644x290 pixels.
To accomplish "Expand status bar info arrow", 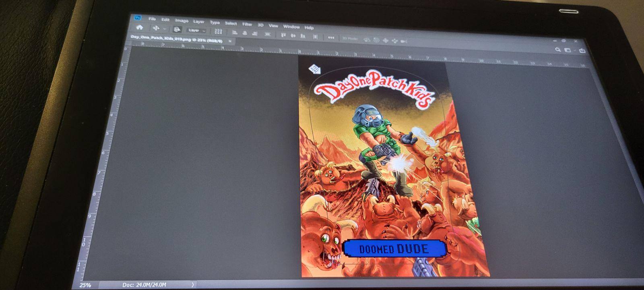I will pyautogui.click(x=193, y=285).
